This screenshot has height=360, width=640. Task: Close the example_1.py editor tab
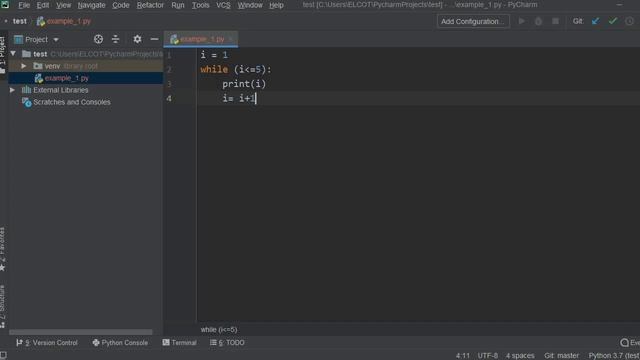[x=231, y=39]
